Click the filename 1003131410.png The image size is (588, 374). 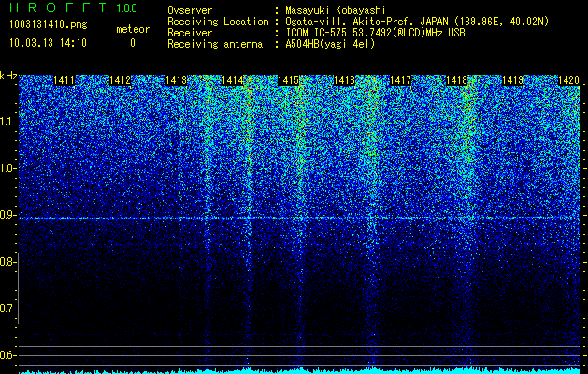[49, 25]
